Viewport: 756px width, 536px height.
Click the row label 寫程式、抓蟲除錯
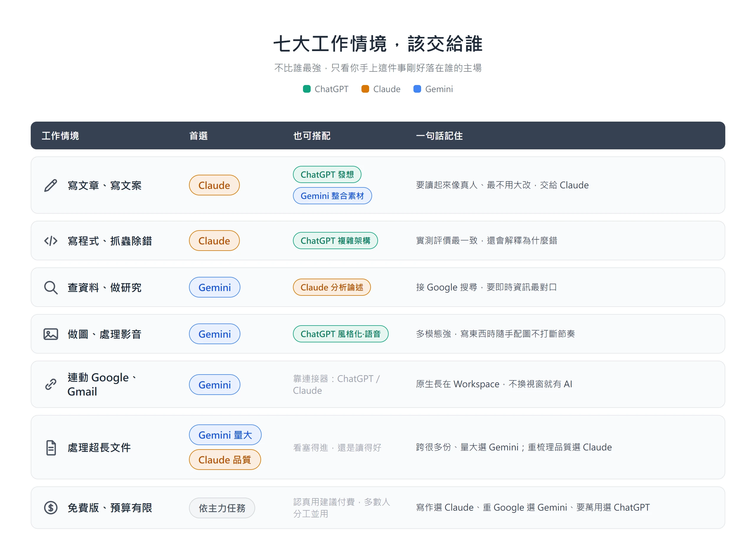pos(110,241)
